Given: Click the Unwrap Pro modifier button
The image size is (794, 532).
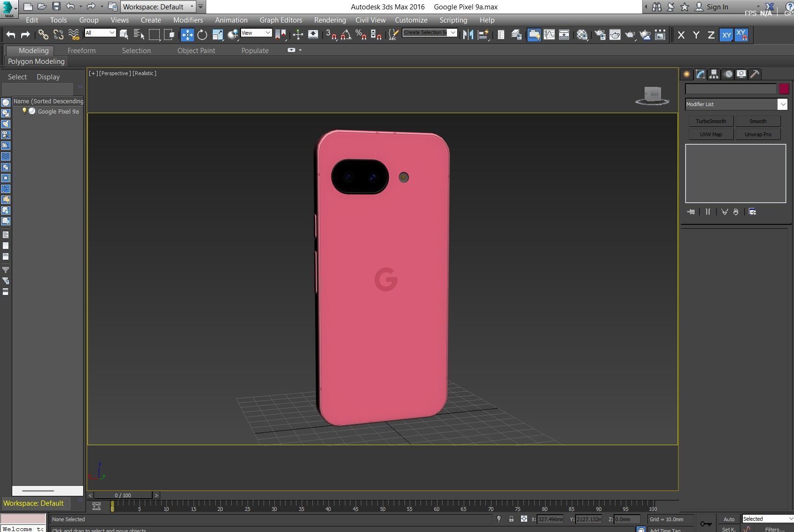Looking at the screenshot, I should (x=758, y=134).
